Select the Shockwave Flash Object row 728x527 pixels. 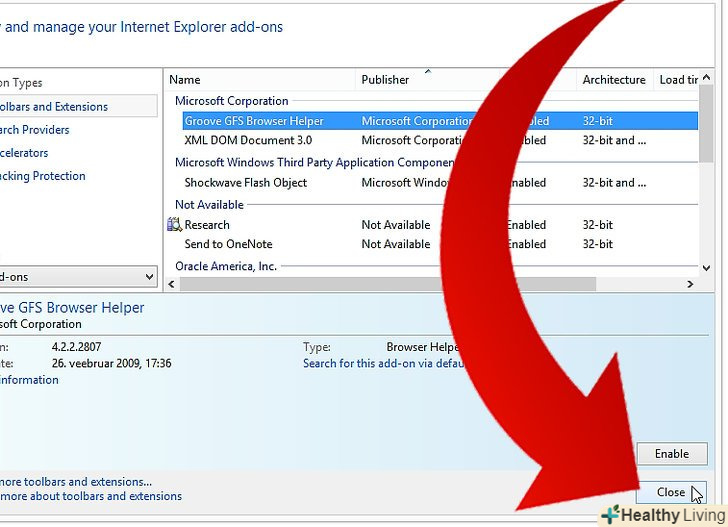tap(245, 183)
